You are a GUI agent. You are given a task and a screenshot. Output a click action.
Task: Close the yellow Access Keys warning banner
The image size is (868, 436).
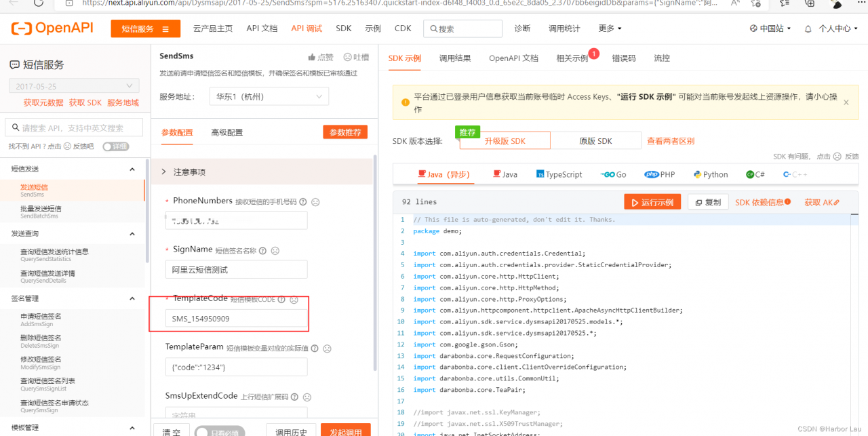tap(846, 102)
